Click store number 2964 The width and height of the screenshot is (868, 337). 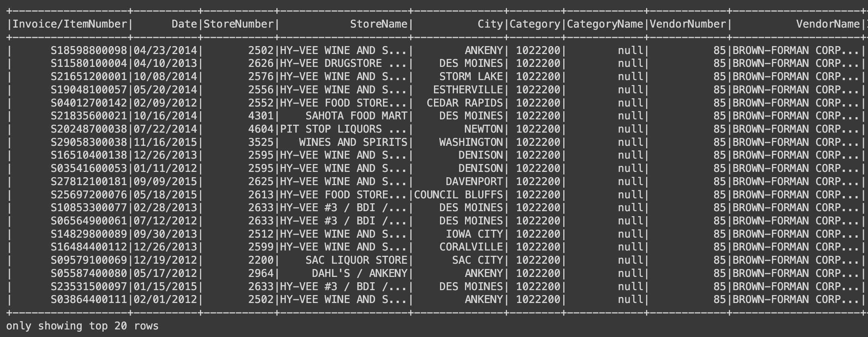261,274
